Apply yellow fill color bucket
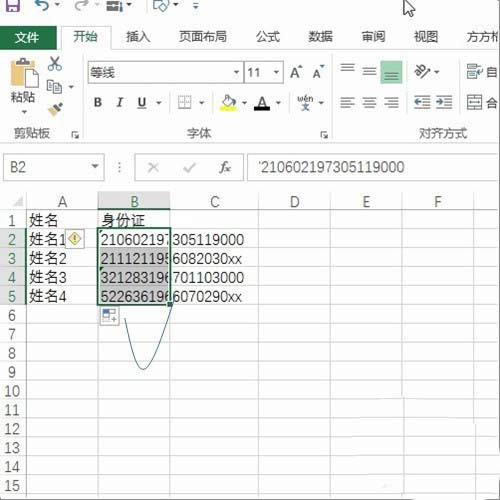 tap(228, 103)
